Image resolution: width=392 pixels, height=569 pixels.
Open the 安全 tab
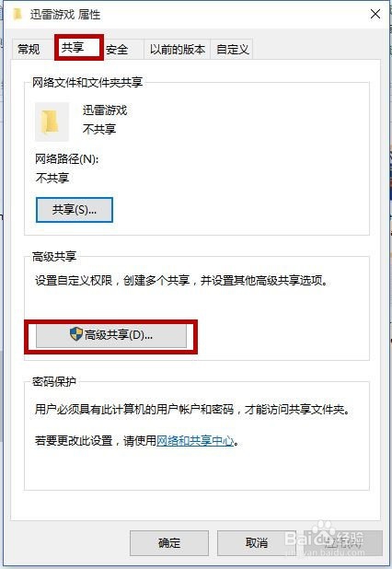(x=117, y=49)
